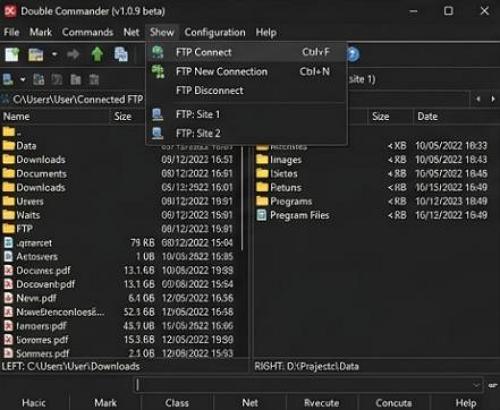Click the Docovant.pdf file icon
The height and width of the screenshot is (410, 500).
[x=8, y=284]
